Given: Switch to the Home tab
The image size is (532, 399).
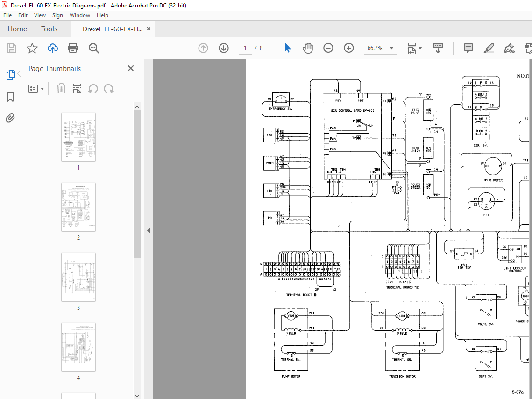Looking at the screenshot, I should [x=17, y=29].
